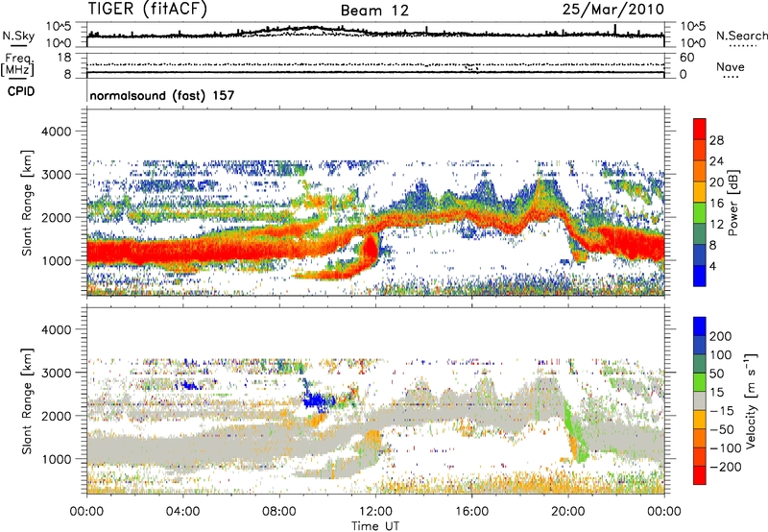Click the -200 label on the velocity colorbar

pyautogui.click(x=726, y=467)
